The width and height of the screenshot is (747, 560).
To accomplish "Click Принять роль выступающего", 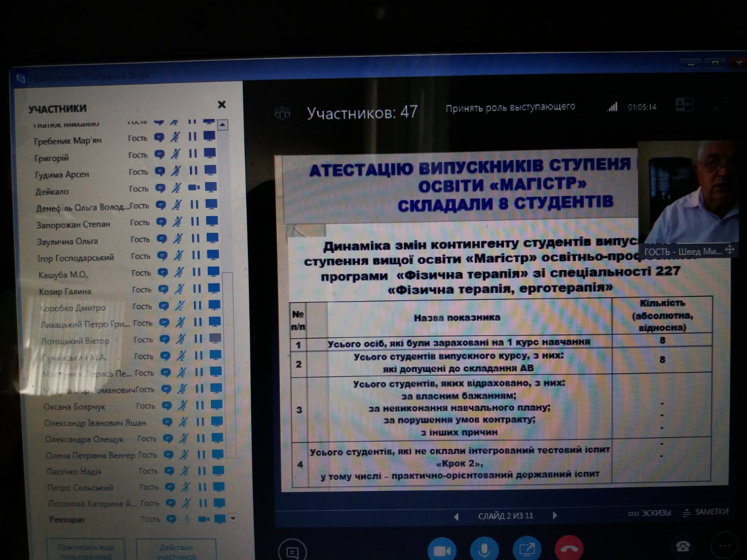I will [x=510, y=108].
